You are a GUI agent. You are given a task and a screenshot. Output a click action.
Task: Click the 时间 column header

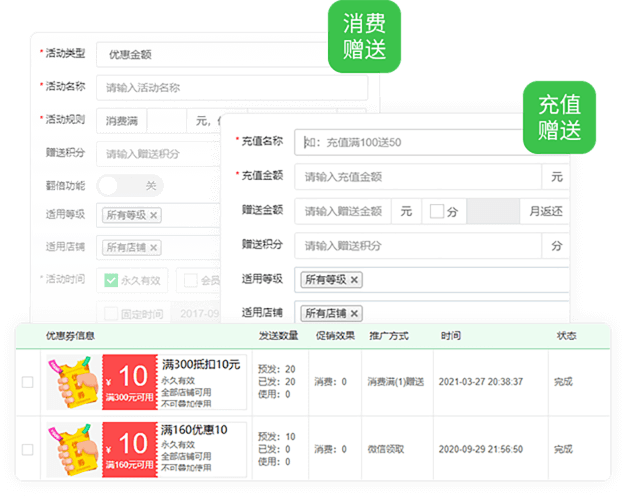(x=451, y=336)
